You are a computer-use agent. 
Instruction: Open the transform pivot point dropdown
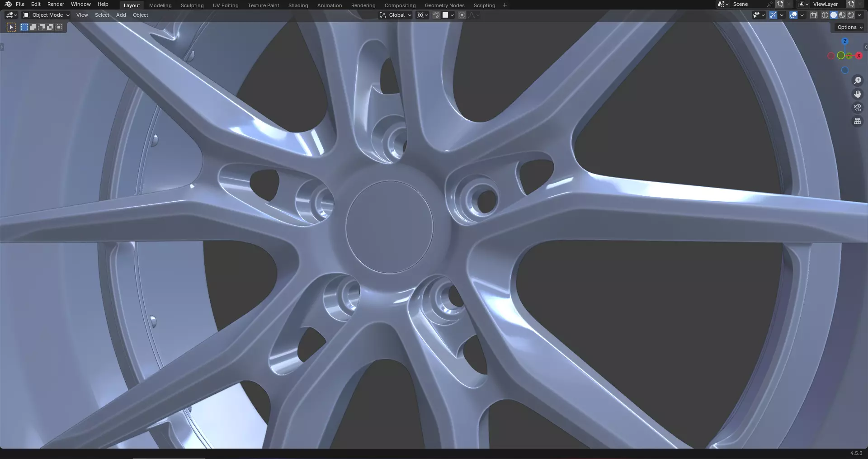point(422,15)
